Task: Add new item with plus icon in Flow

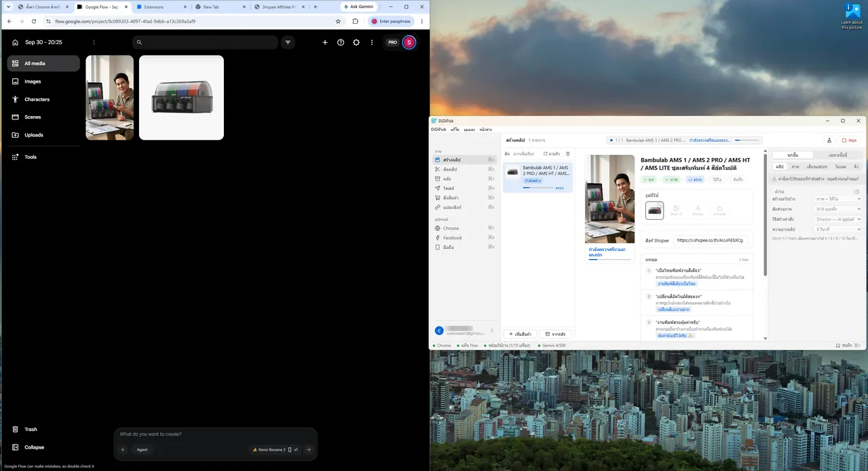Action: [325, 42]
